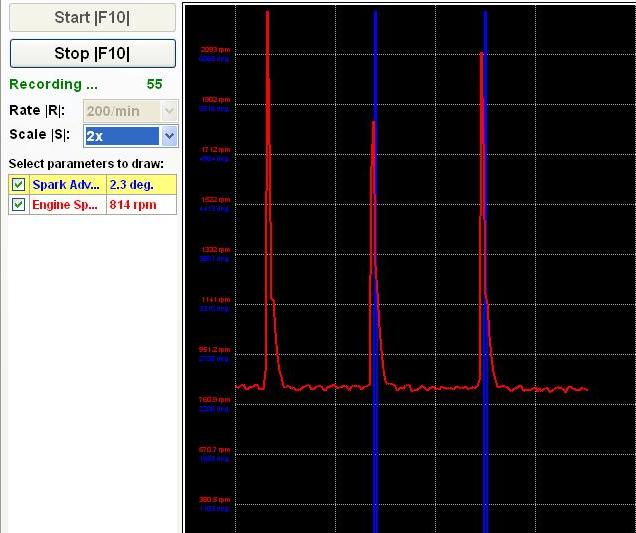
Task: Click the 2093 rpm axis label
Action: tap(215, 50)
